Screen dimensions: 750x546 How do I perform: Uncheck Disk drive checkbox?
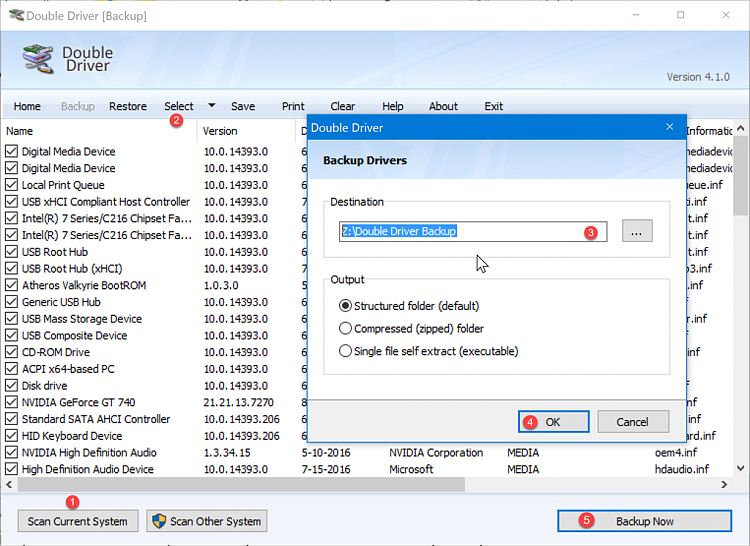[11, 386]
